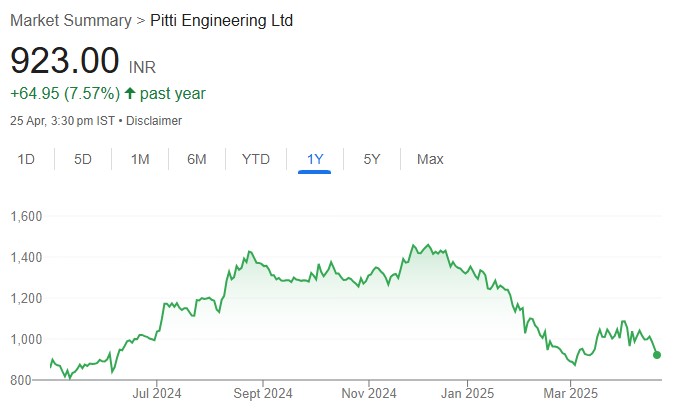Click the green up arrow icon
The height and width of the screenshot is (409, 674).
[x=130, y=94]
